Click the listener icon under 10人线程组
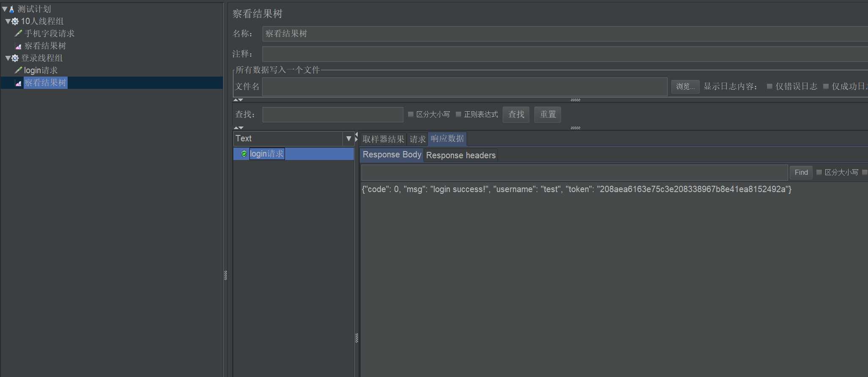868x377 pixels. [18, 46]
